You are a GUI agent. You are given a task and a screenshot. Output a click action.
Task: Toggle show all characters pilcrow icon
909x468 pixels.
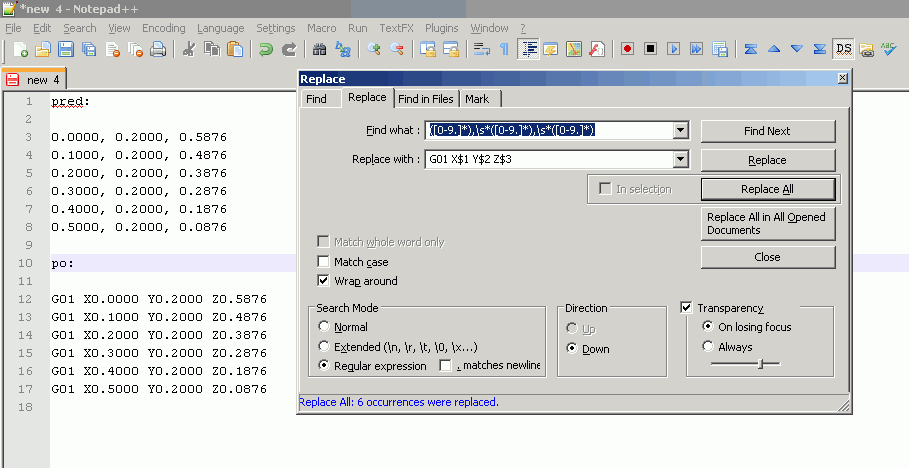pos(504,49)
